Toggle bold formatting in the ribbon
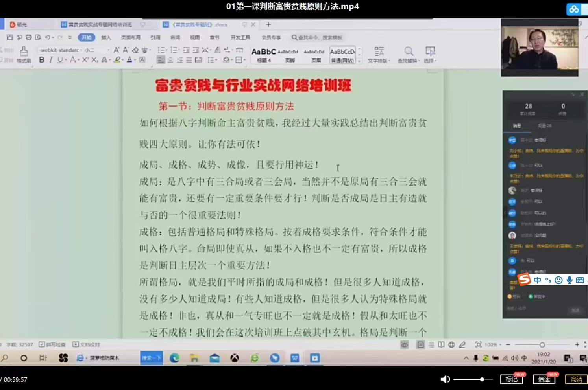Viewport: 588px width, 390px height. click(x=42, y=60)
